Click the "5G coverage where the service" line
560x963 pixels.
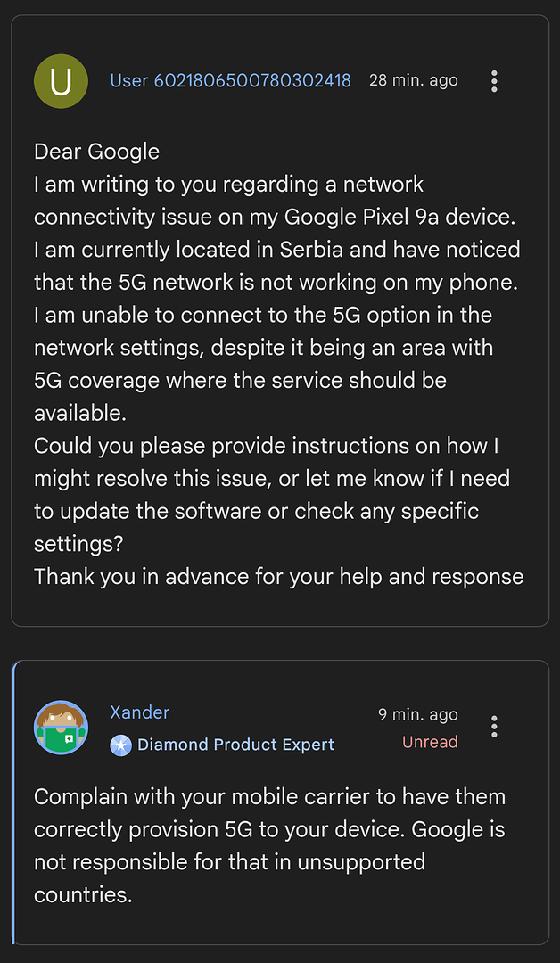click(240, 380)
